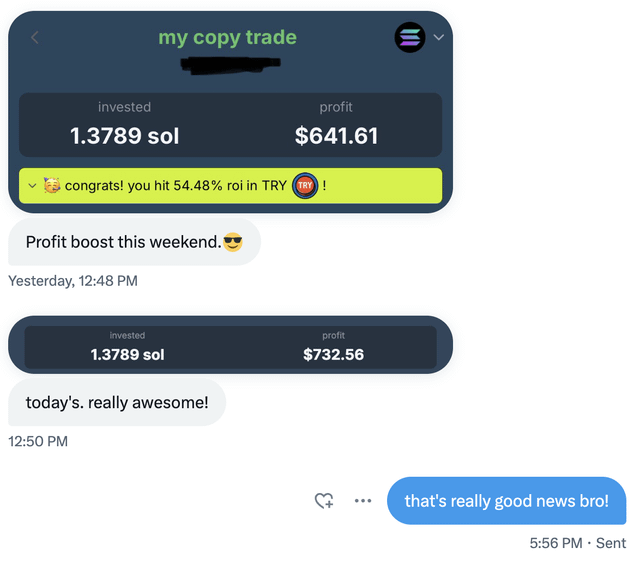This screenshot has width=640, height=566.
Task: Click the sunglasses emoji in message
Action: 233,242
